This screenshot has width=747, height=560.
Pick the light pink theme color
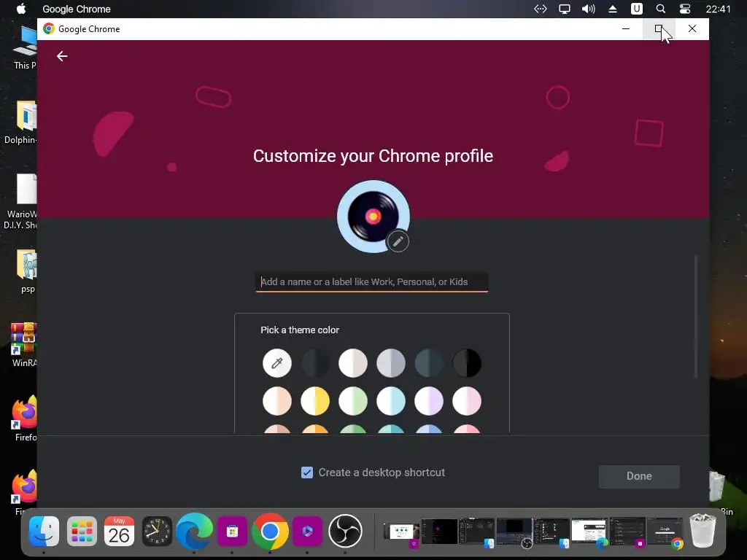[467, 401]
